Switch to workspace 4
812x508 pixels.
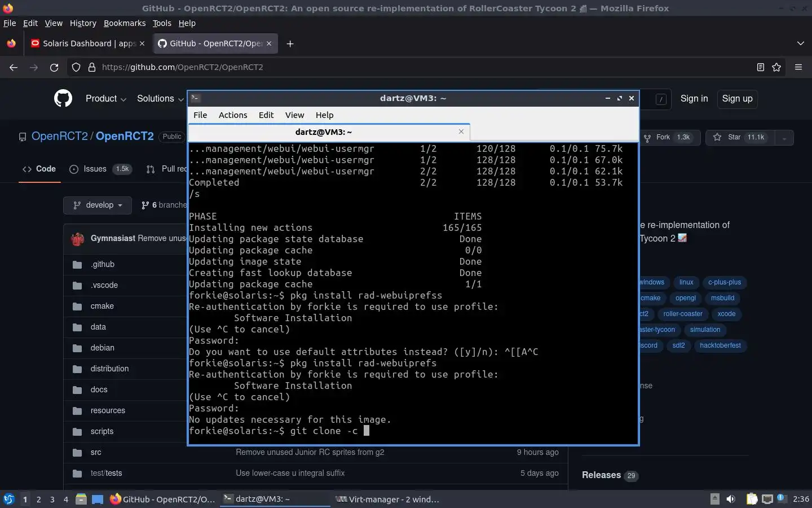coord(66,499)
